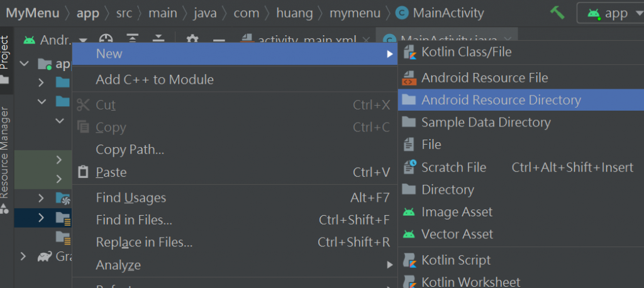Screen dimensions: 644x288
Task: Choose Replace in Files... entry
Action: click(235, 242)
